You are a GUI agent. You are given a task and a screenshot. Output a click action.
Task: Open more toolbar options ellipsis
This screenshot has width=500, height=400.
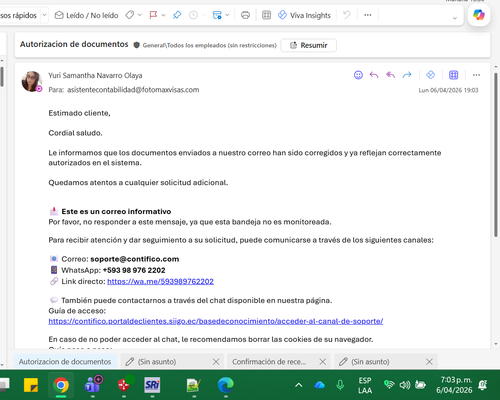coord(368,15)
